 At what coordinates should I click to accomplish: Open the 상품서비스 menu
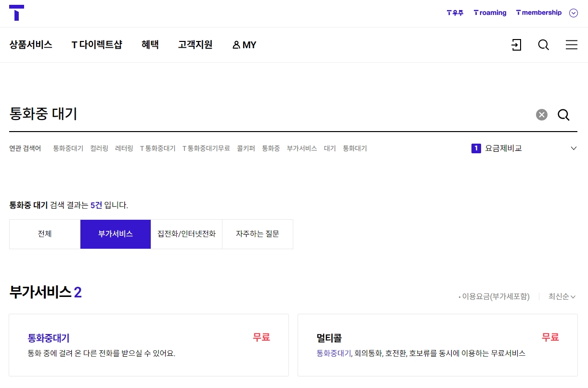pos(31,45)
